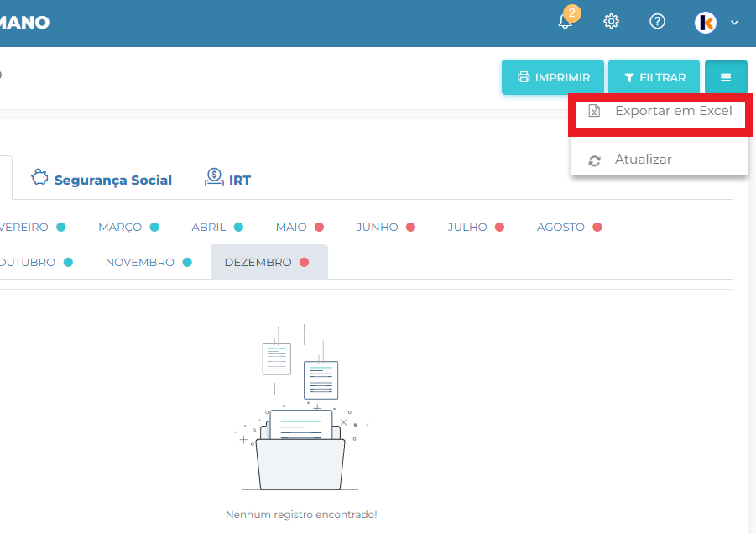
Task: Click the IMPRIMIR button
Action: 552,77
